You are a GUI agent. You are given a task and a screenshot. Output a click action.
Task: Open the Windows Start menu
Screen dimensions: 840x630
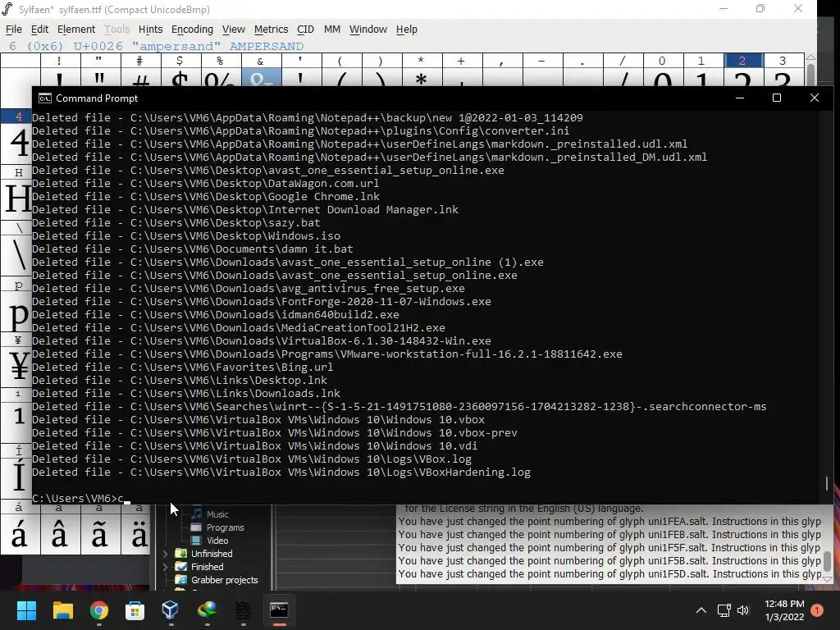click(26, 610)
